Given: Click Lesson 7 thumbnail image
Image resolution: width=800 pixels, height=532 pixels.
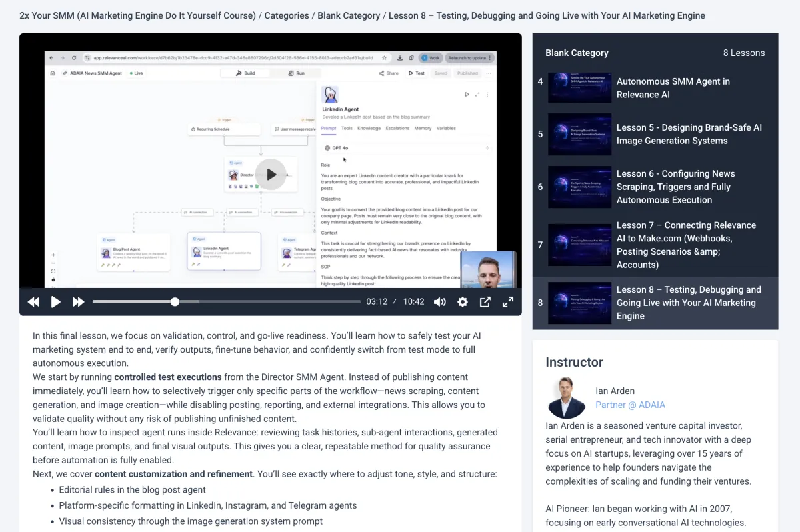Looking at the screenshot, I should pos(579,245).
